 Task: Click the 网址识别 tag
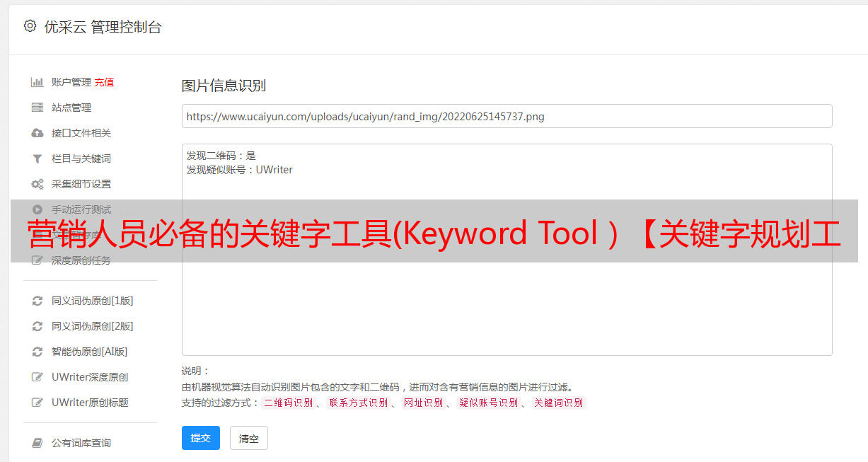423,403
